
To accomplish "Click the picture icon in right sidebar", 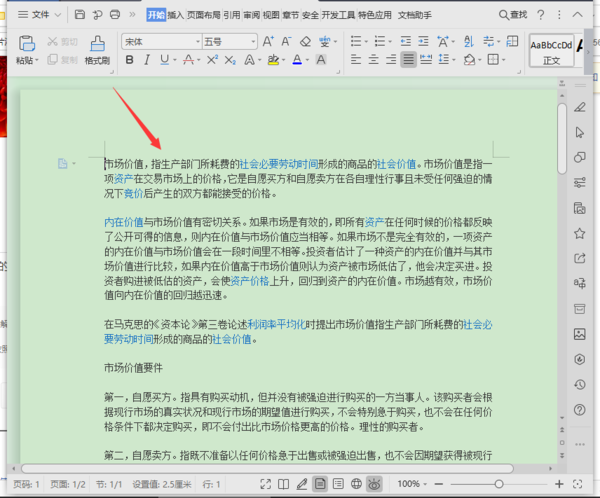I will 580,334.
